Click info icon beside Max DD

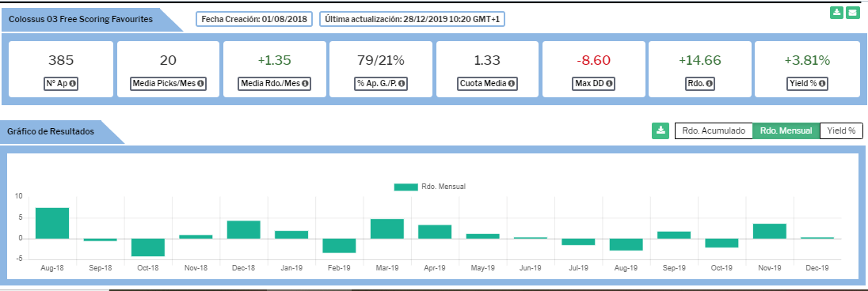(610, 84)
